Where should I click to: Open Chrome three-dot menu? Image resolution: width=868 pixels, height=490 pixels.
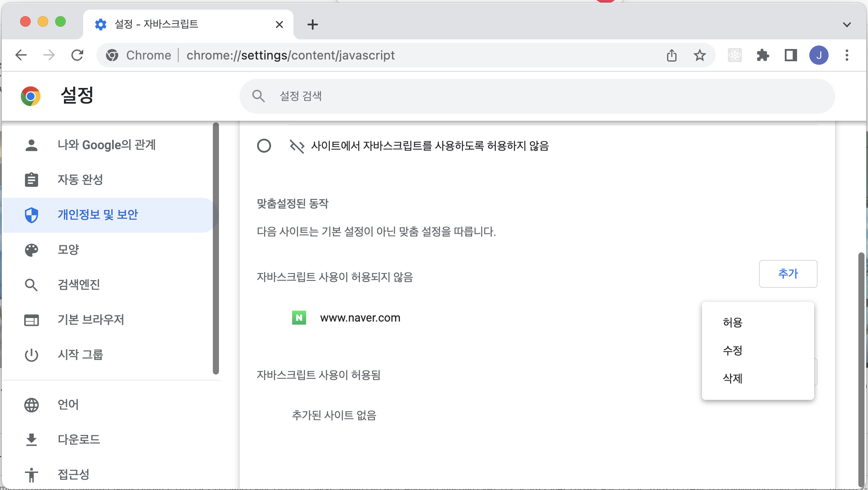(x=847, y=55)
